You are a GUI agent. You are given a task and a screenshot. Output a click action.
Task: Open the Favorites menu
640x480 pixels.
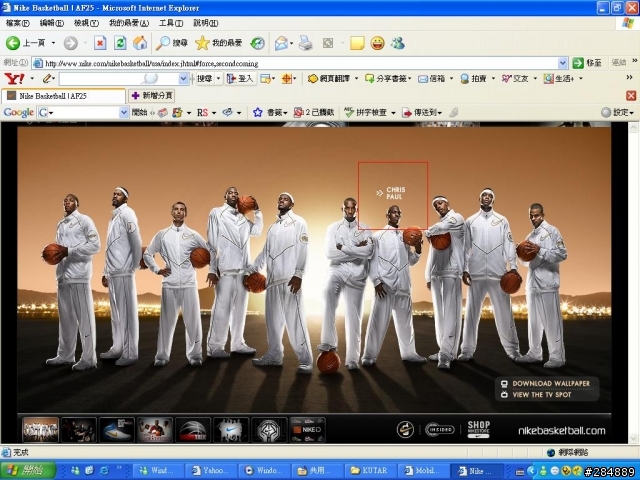(129, 23)
